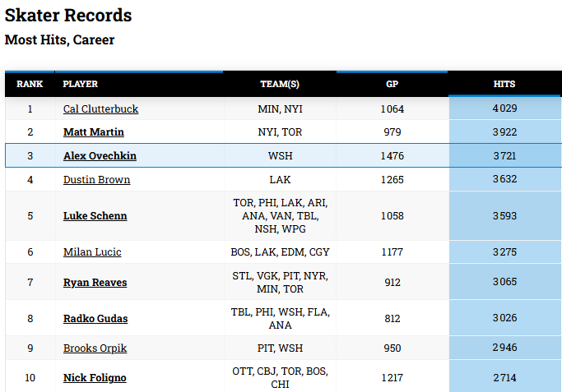Click Ryan Reaves player link
Screen dimensions: 562x392
pos(95,283)
